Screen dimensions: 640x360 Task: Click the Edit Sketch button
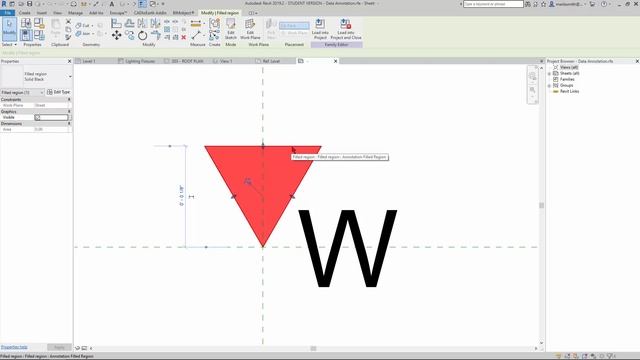coord(231,29)
